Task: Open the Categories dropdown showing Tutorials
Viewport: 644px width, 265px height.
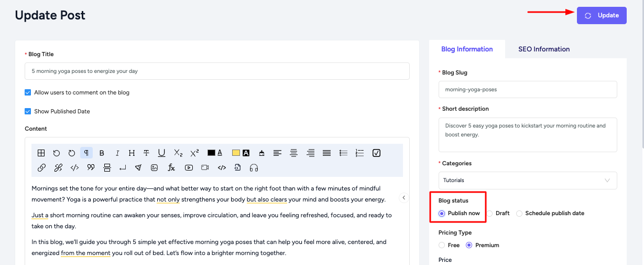Action: click(528, 180)
